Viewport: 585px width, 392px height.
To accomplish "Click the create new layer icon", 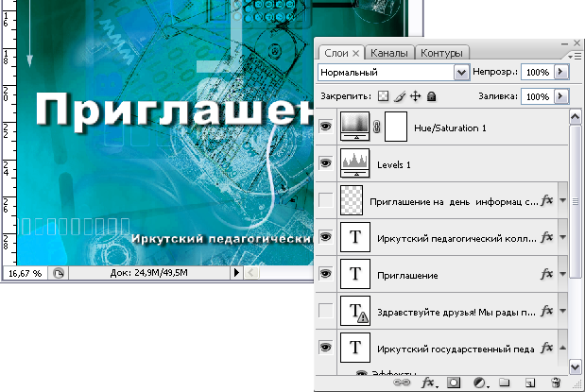I will (x=530, y=383).
